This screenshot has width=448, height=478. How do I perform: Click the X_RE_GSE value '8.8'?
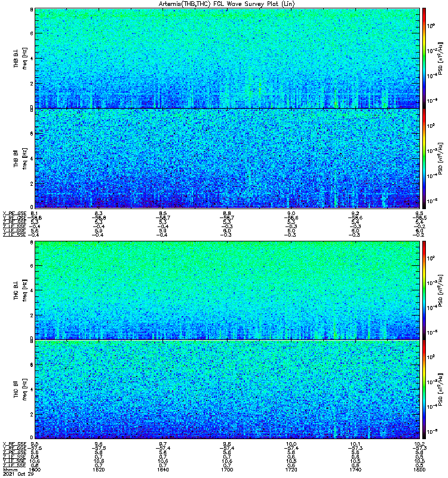point(227,213)
